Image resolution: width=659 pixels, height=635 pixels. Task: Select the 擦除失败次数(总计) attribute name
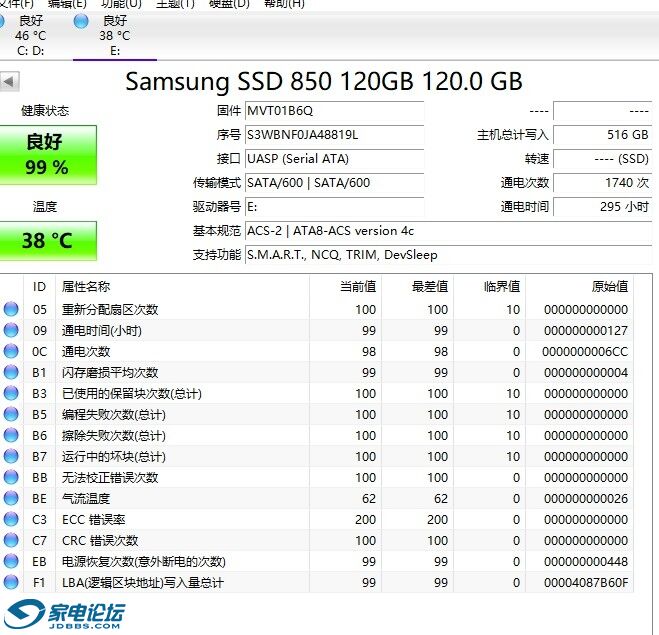click(114, 436)
